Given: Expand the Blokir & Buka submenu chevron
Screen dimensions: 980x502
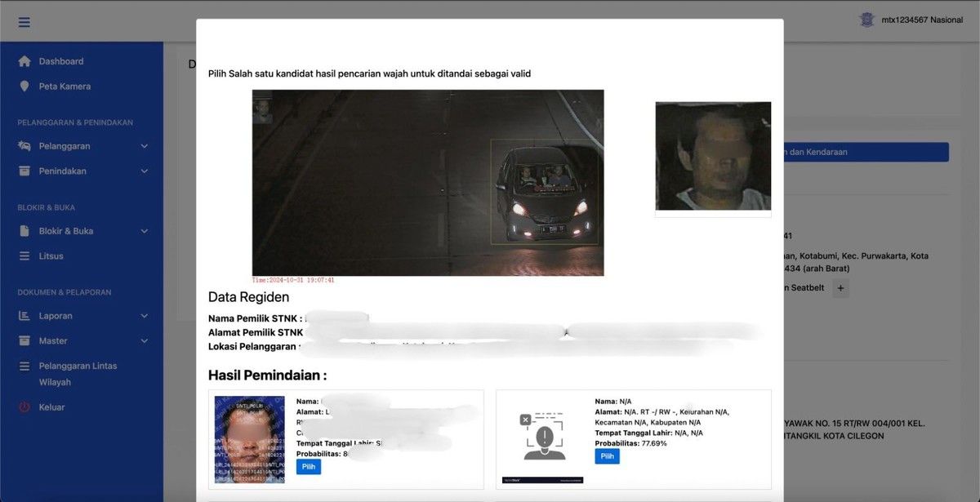Looking at the screenshot, I should coord(145,231).
